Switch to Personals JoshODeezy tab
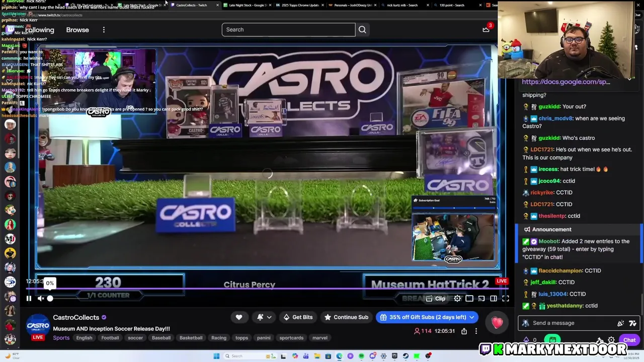This screenshot has height=362, width=644. click(352, 5)
